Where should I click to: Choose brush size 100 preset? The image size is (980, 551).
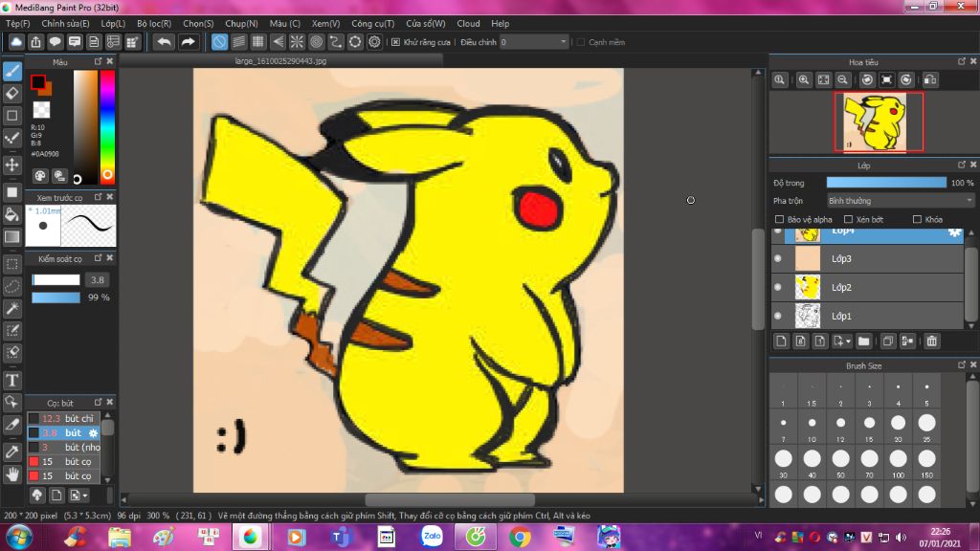[x=898, y=463]
